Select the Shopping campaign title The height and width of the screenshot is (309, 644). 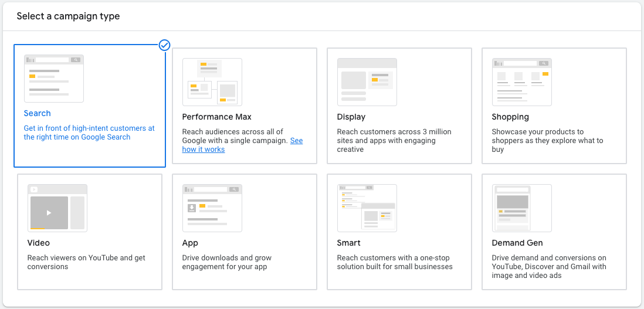510,117
